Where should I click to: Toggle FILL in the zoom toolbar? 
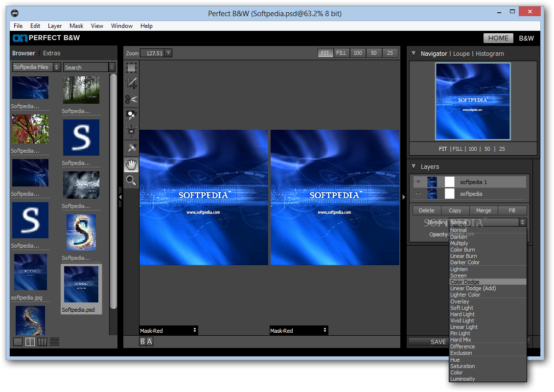click(x=341, y=53)
